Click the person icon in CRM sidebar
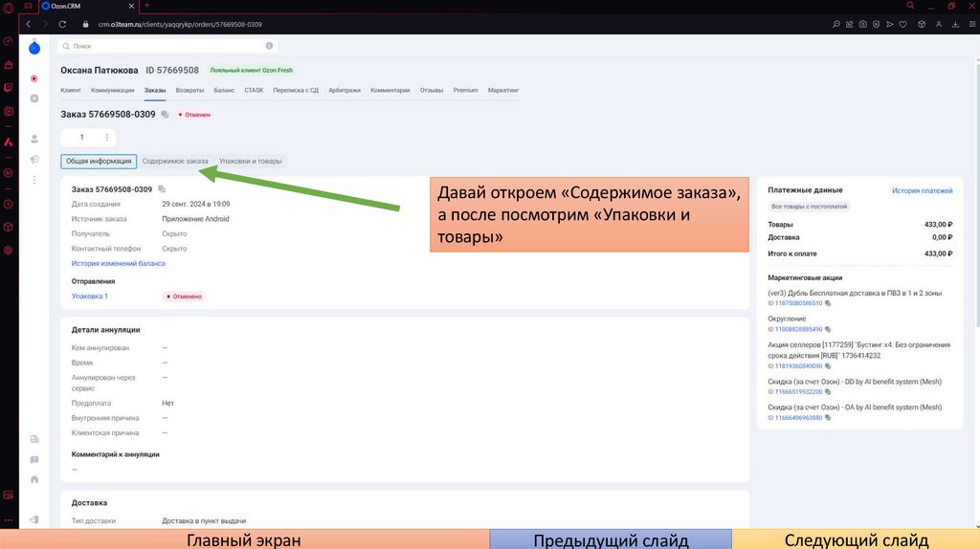The image size is (980, 549). tap(34, 139)
